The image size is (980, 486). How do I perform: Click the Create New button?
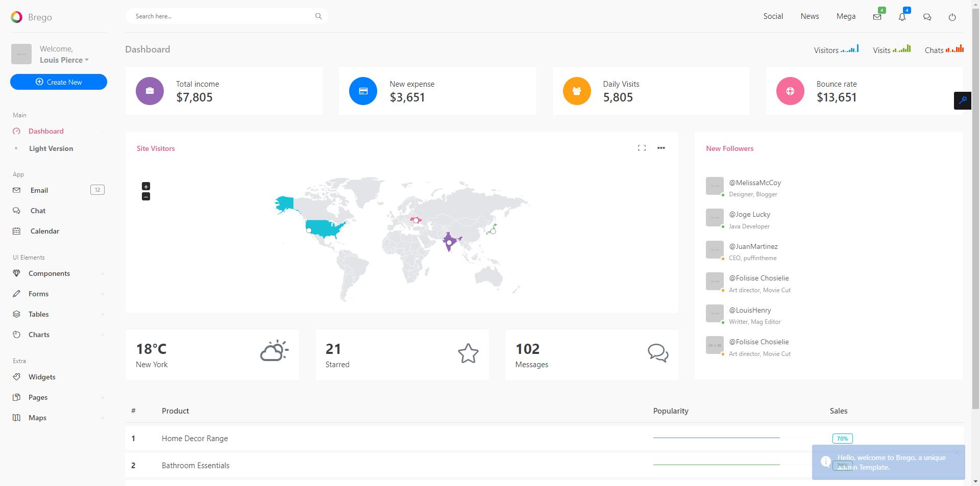pos(59,82)
